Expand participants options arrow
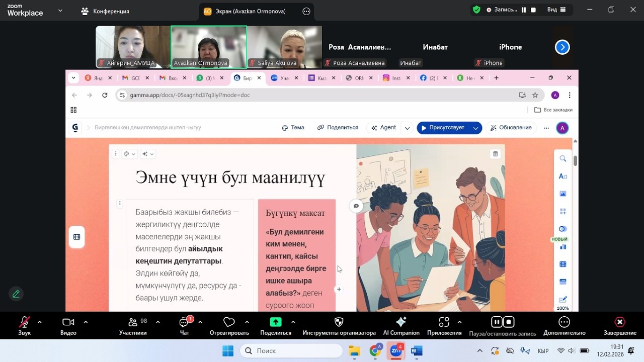The width and height of the screenshot is (644, 362). click(158, 322)
